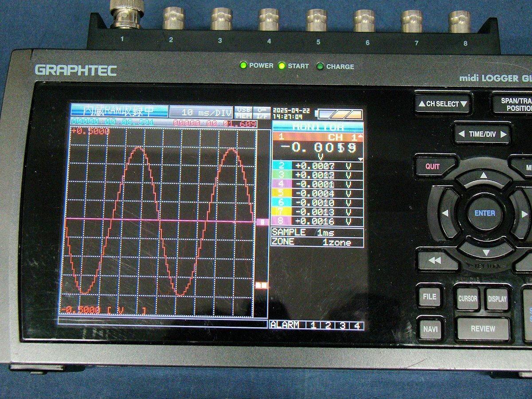Screen dimensions: 532x399
Task: Switch view with DISPLAY button
Action: coord(497,299)
